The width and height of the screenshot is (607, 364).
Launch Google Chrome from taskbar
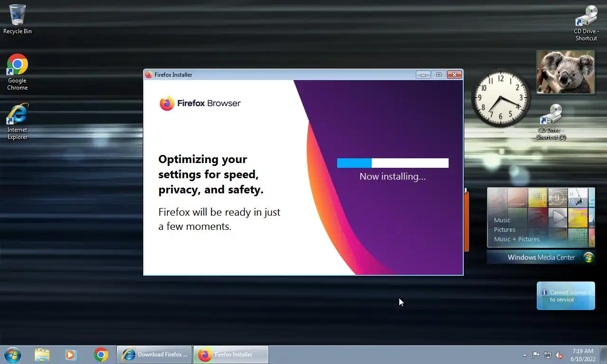(x=101, y=355)
